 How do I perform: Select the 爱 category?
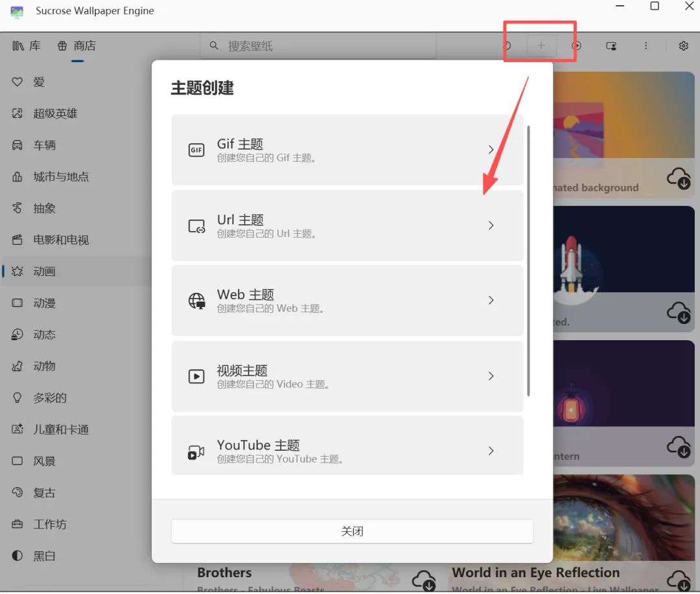click(76, 82)
